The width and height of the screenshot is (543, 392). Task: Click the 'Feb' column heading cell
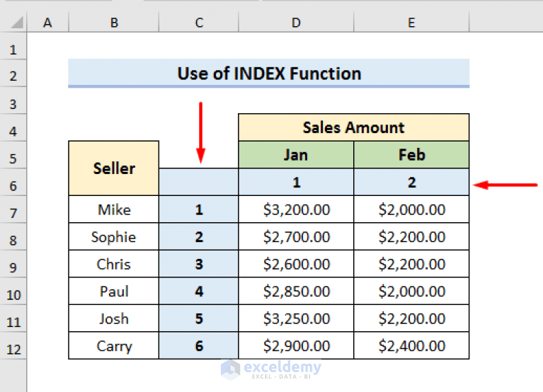click(x=411, y=155)
